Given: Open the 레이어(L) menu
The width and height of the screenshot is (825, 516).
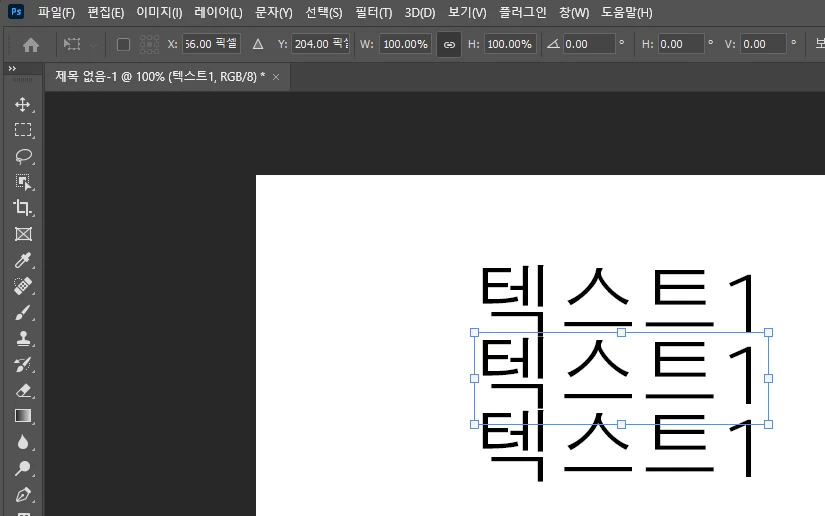Looking at the screenshot, I should click(218, 13).
